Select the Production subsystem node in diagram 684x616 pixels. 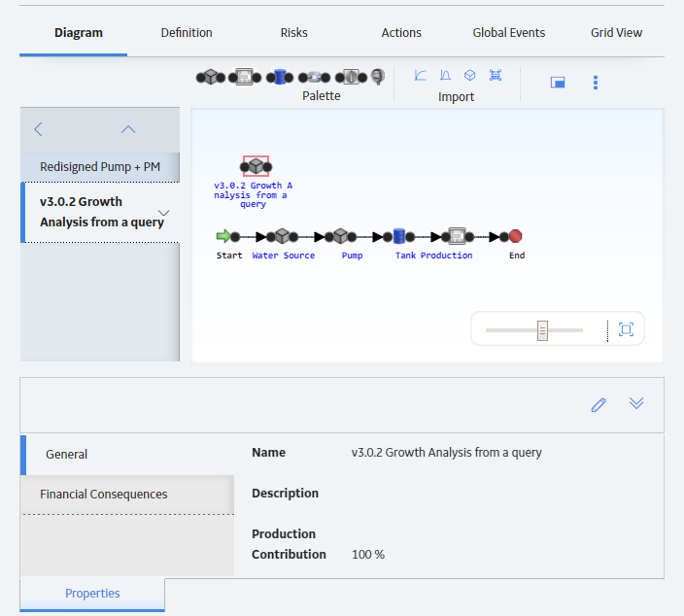458,236
